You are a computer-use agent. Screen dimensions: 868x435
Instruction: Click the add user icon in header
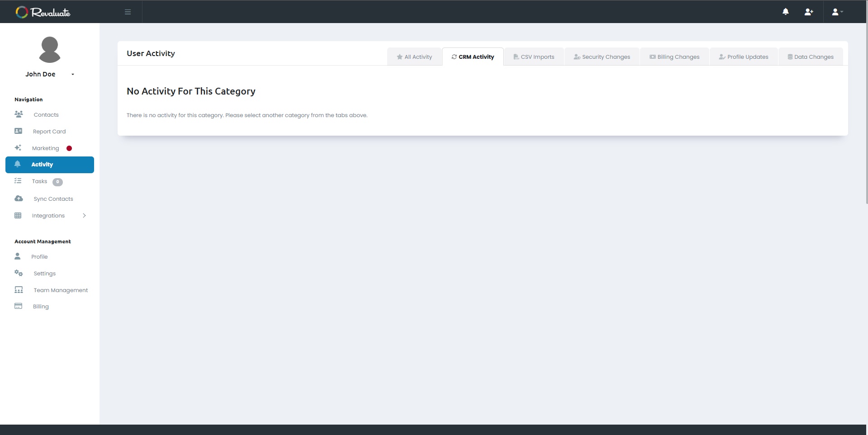[x=809, y=12]
